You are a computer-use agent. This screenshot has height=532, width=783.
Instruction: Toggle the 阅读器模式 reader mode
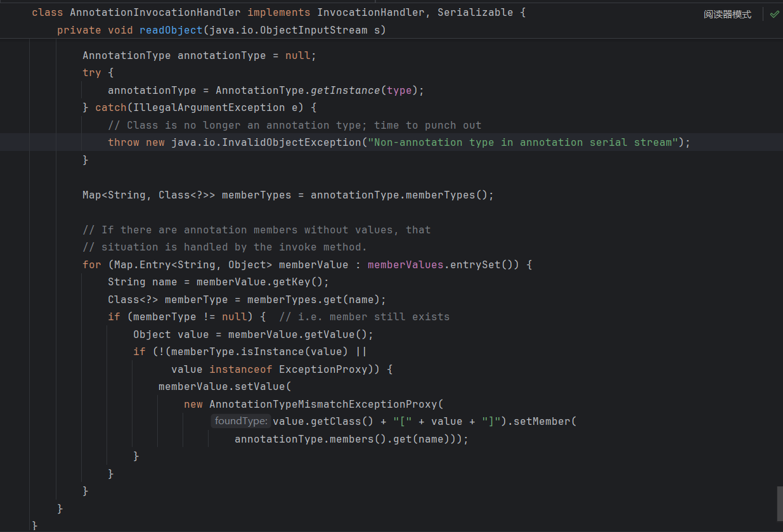click(x=727, y=14)
